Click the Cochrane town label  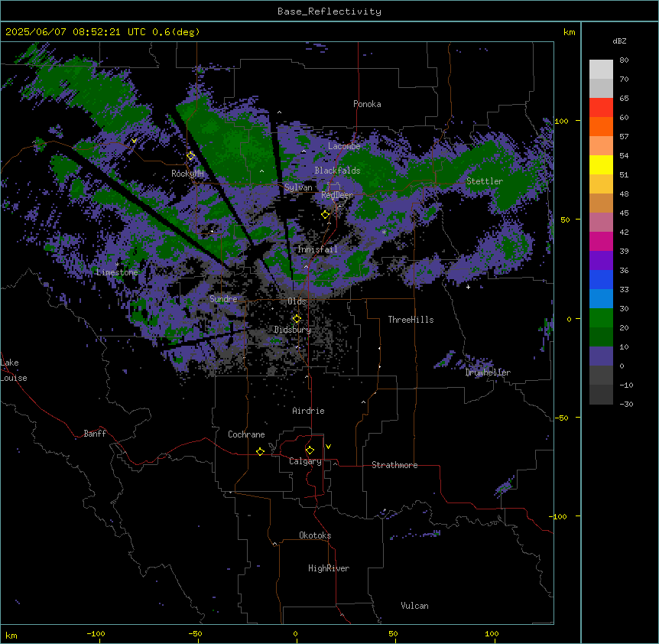(x=246, y=434)
